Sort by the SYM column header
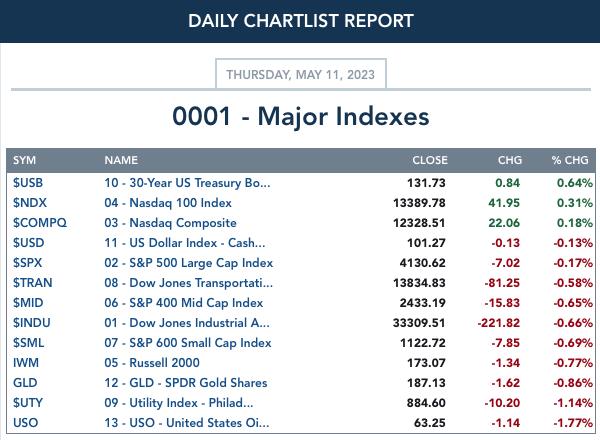Image resolution: width=600 pixels, height=440 pixels. pyautogui.click(x=24, y=160)
